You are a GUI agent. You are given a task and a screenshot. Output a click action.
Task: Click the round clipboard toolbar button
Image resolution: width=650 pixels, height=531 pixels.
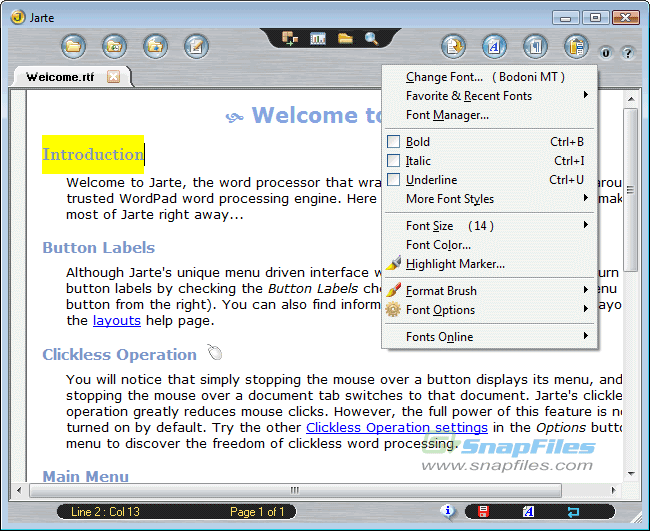coord(576,46)
